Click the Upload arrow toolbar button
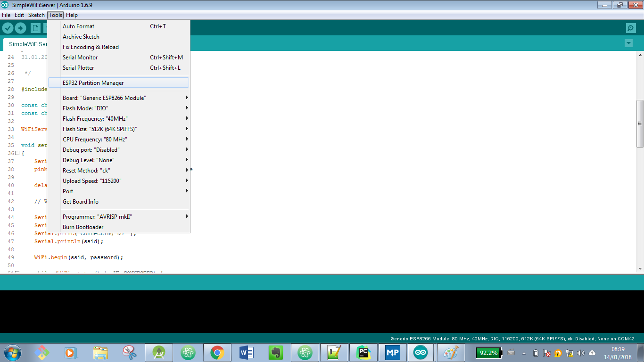 20,28
